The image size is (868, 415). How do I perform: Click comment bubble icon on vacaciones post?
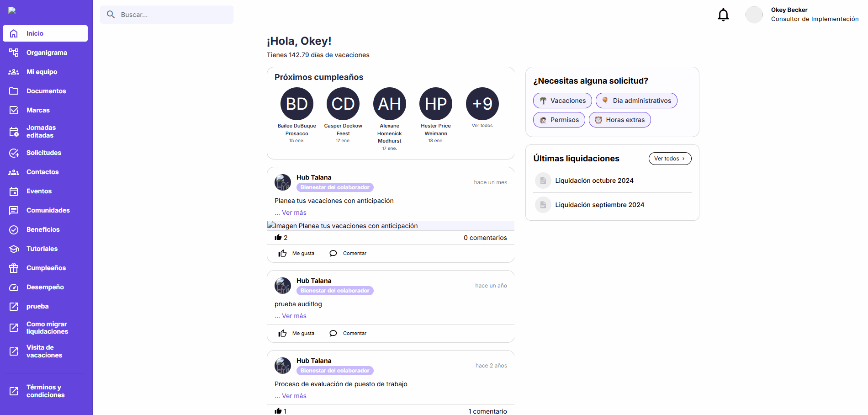tap(333, 253)
